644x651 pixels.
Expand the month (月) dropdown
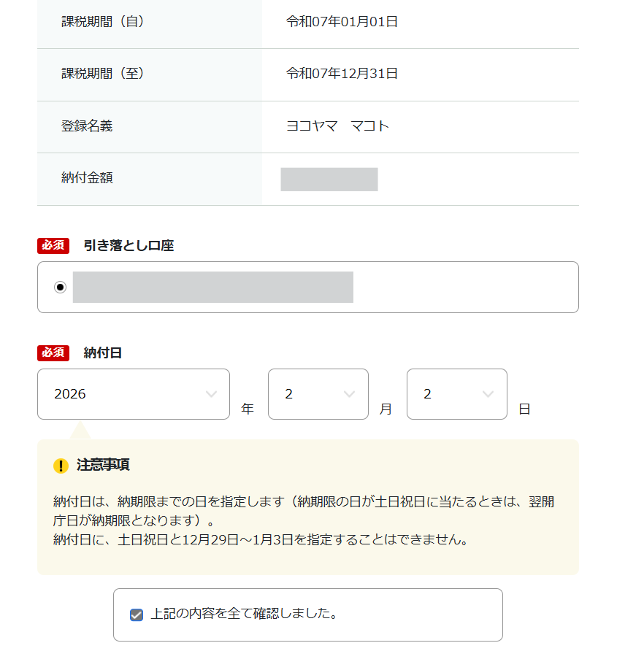318,394
